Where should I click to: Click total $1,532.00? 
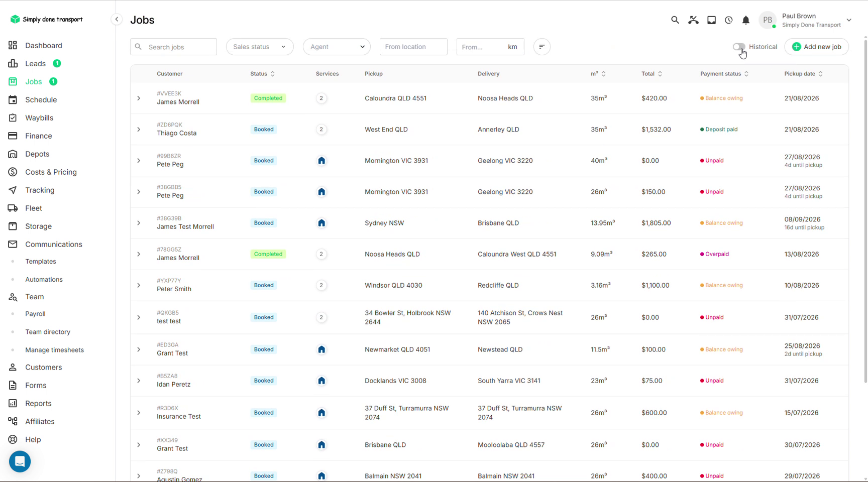click(x=656, y=130)
